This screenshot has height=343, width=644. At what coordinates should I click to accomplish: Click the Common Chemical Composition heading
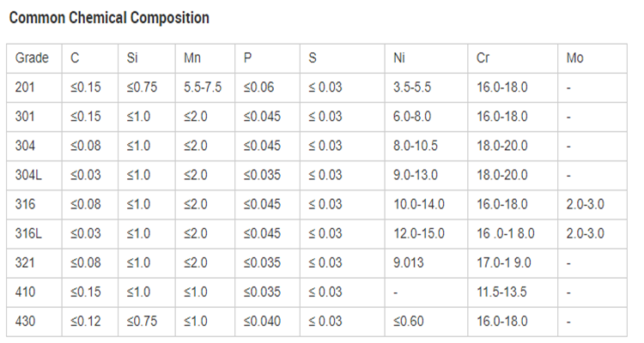point(108,18)
